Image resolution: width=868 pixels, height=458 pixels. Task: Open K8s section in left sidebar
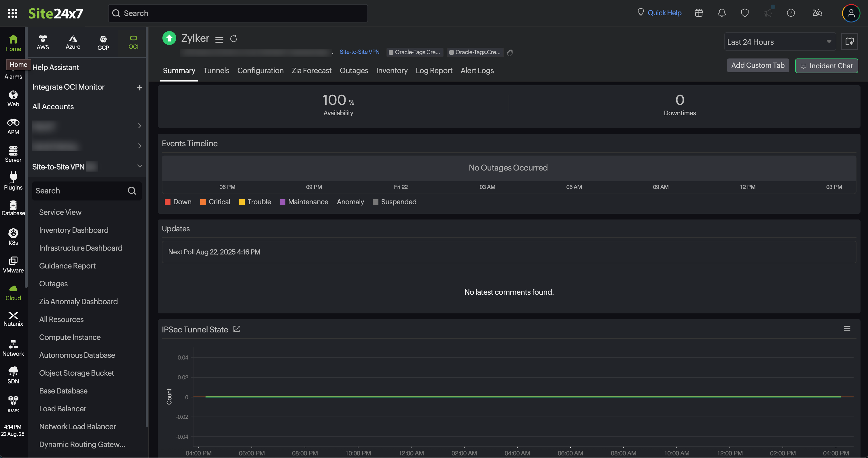click(x=13, y=236)
